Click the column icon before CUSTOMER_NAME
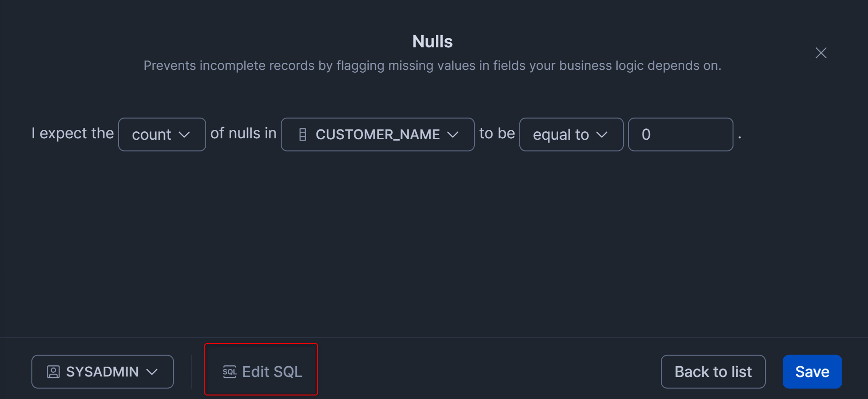868x399 pixels. coord(303,135)
